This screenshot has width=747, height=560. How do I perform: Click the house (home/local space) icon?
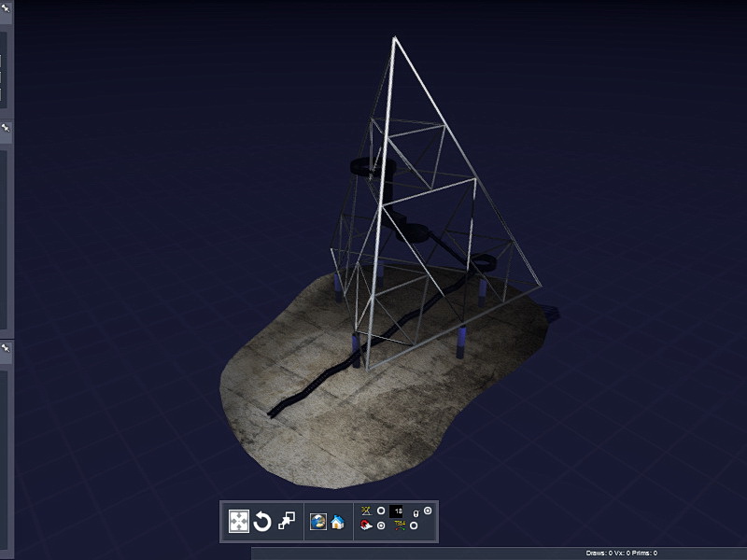[x=338, y=522]
